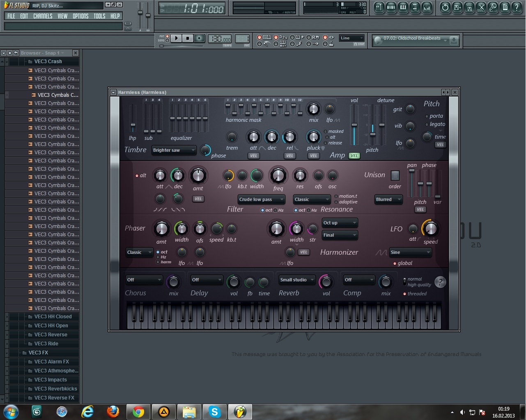Toggle the adaptive resonance option

point(346,202)
